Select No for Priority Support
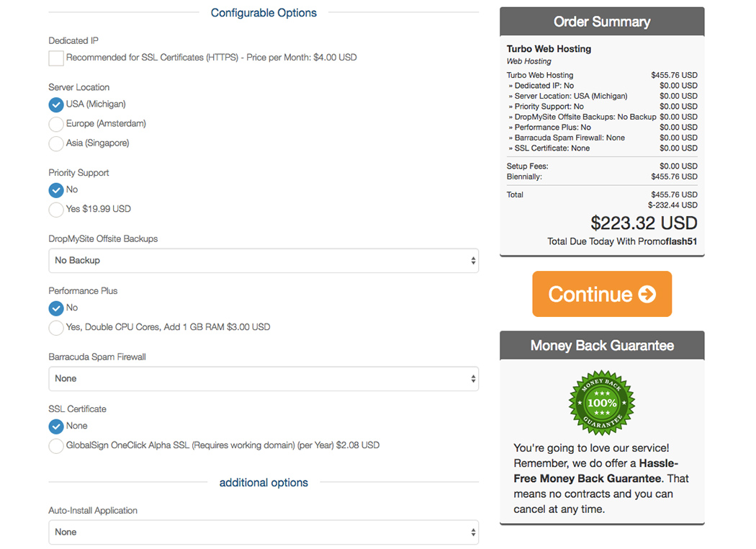The height and width of the screenshot is (549, 756). click(56, 190)
